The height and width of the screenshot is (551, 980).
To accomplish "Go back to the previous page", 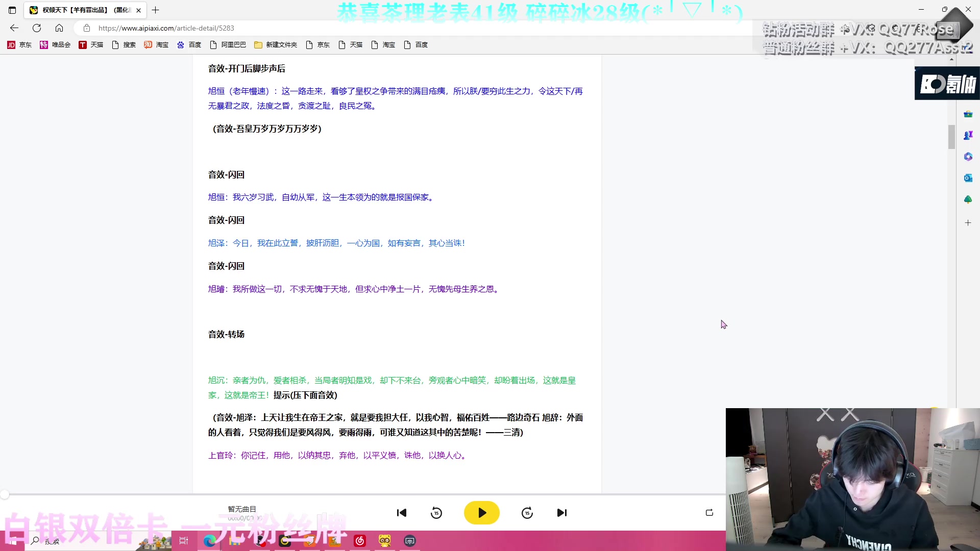I will pos(14,28).
